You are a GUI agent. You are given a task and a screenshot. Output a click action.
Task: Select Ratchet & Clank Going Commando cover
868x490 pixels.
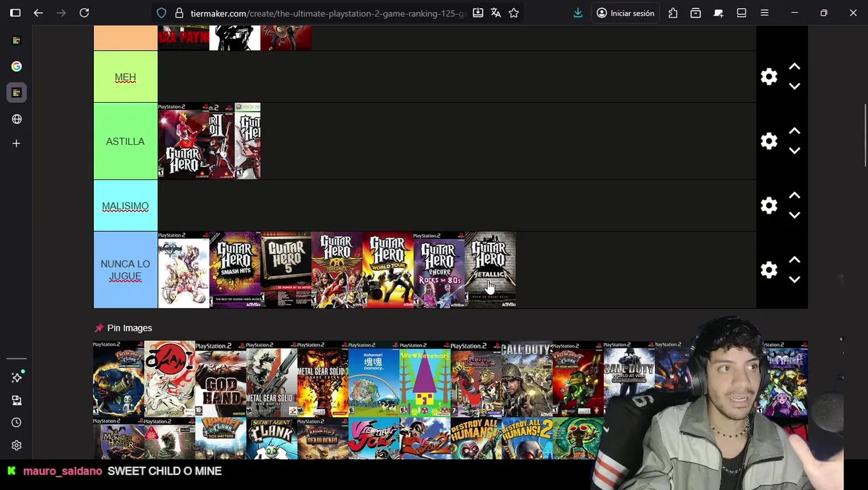pyautogui.click(x=118, y=379)
